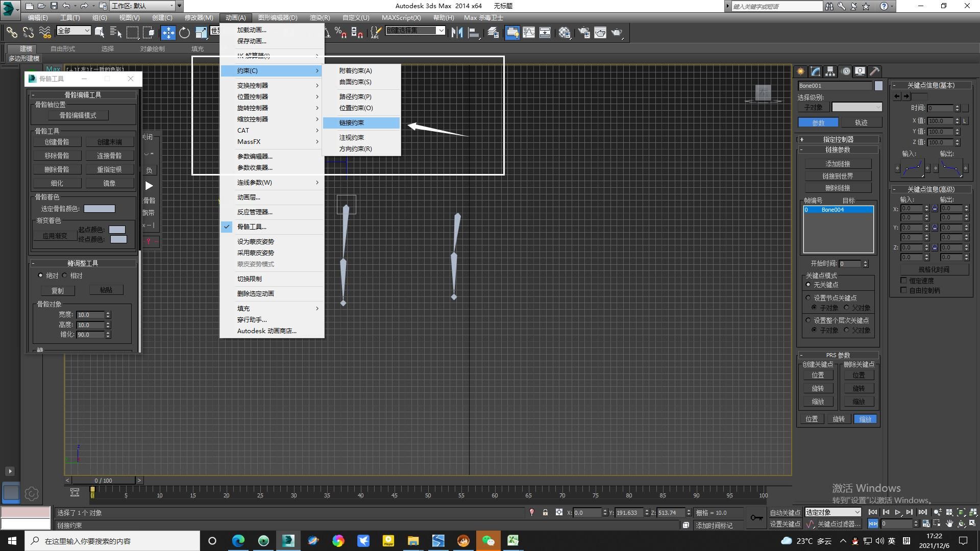
Task: Select the 相对 radio button
Action: (65, 275)
